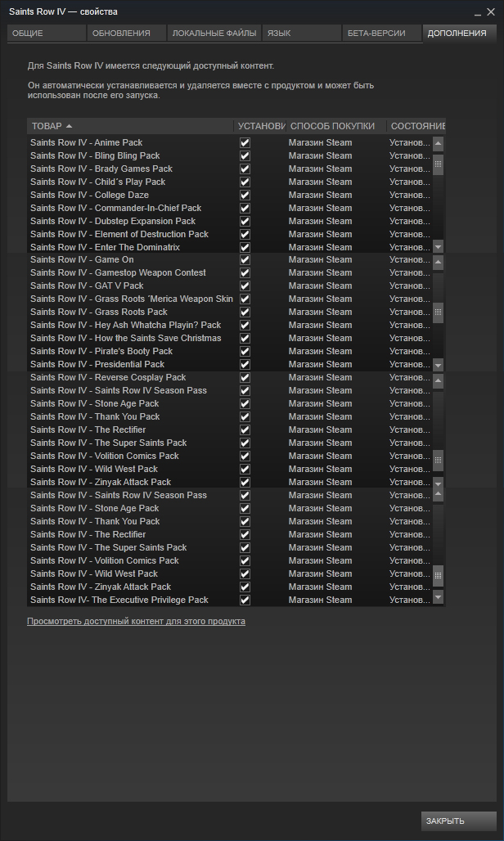This screenshot has height=841, width=504.
Task: Toggle the Executive Privilege Pack checkbox
Action: coord(245,600)
